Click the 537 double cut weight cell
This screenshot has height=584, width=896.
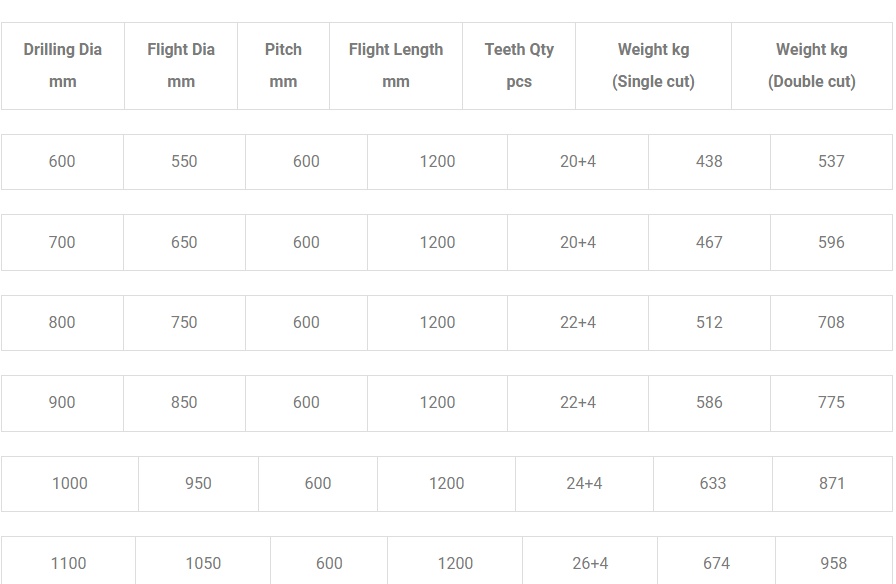tap(831, 161)
